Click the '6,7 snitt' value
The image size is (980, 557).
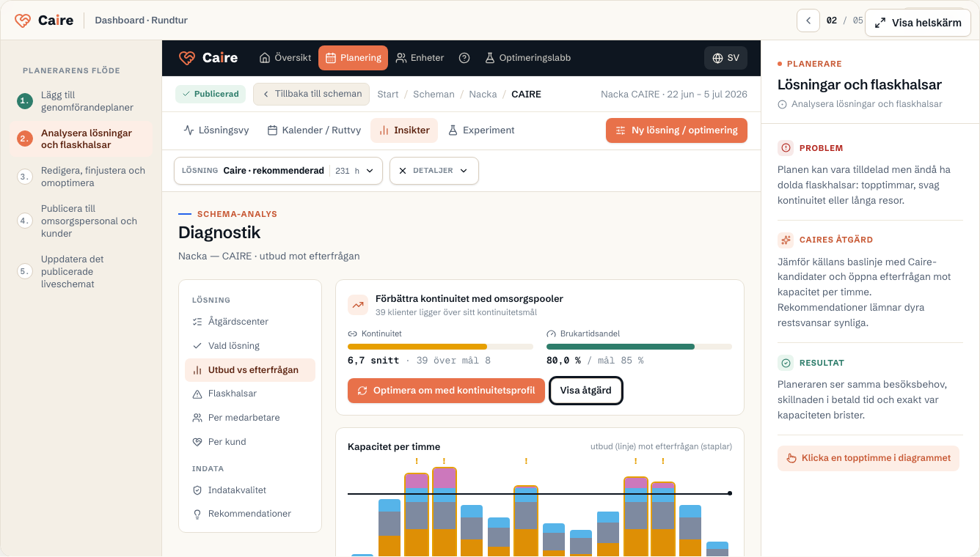pos(373,361)
